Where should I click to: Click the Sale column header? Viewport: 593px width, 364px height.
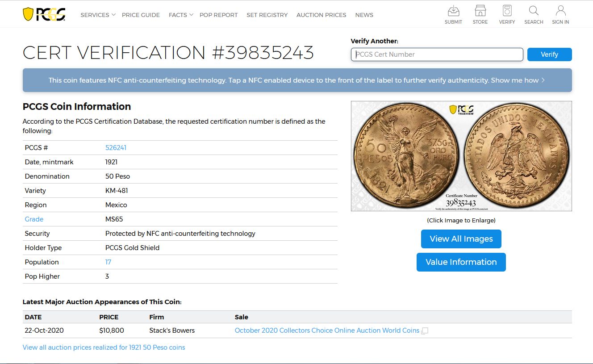(x=242, y=317)
